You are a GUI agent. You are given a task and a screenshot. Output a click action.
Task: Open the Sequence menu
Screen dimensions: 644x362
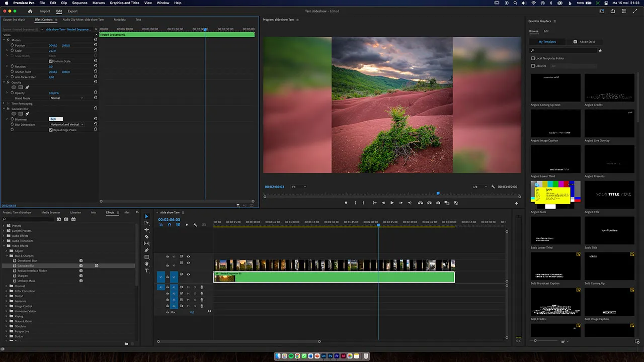[x=79, y=3]
